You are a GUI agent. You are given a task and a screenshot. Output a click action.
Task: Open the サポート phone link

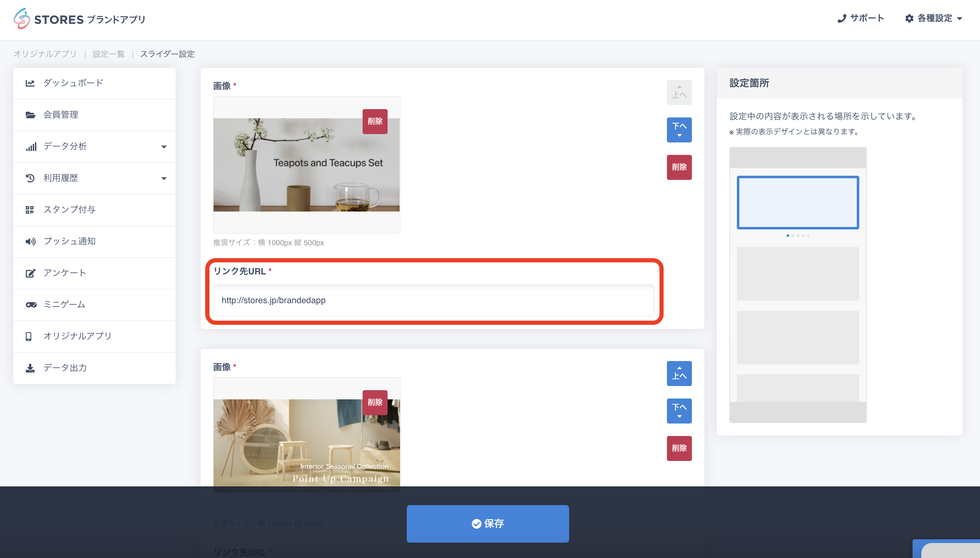(x=860, y=18)
